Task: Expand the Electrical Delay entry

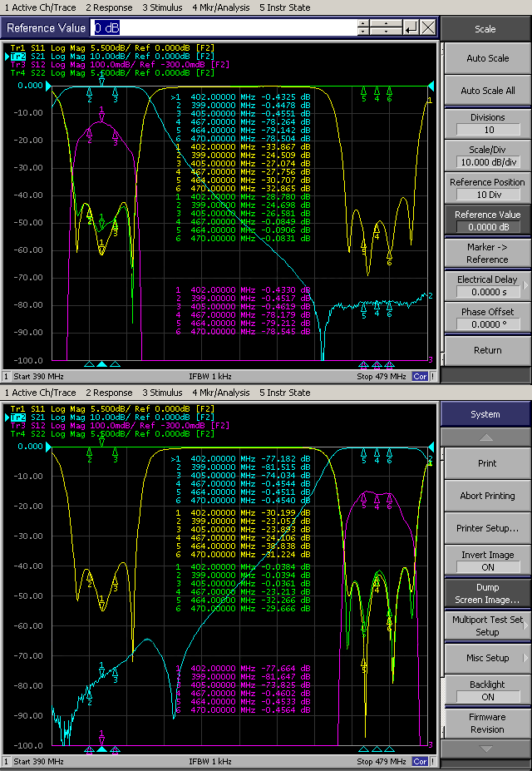Action: click(487, 285)
